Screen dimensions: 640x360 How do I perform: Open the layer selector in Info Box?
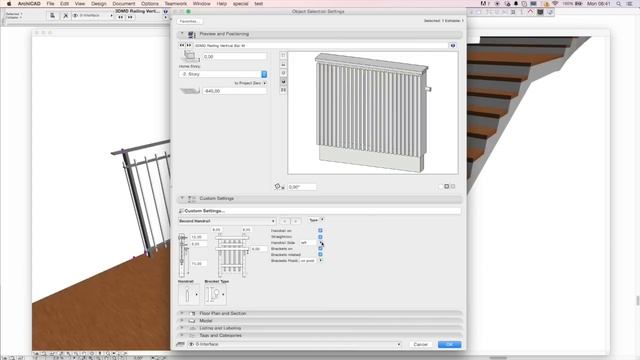(x=93, y=16)
